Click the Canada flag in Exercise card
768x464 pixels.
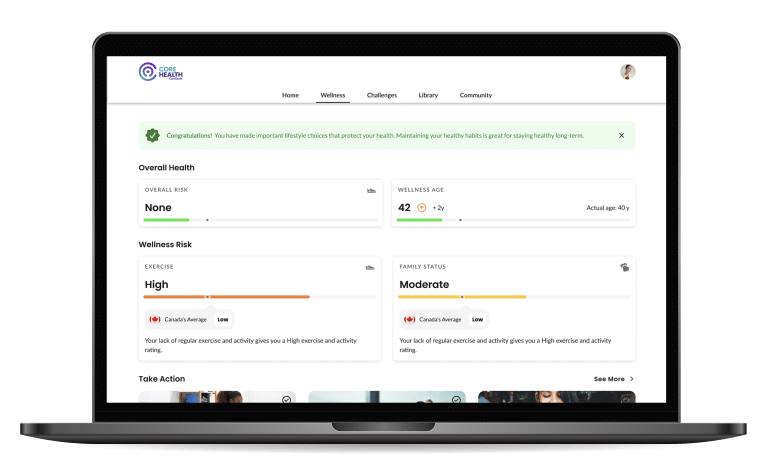(x=155, y=319)
